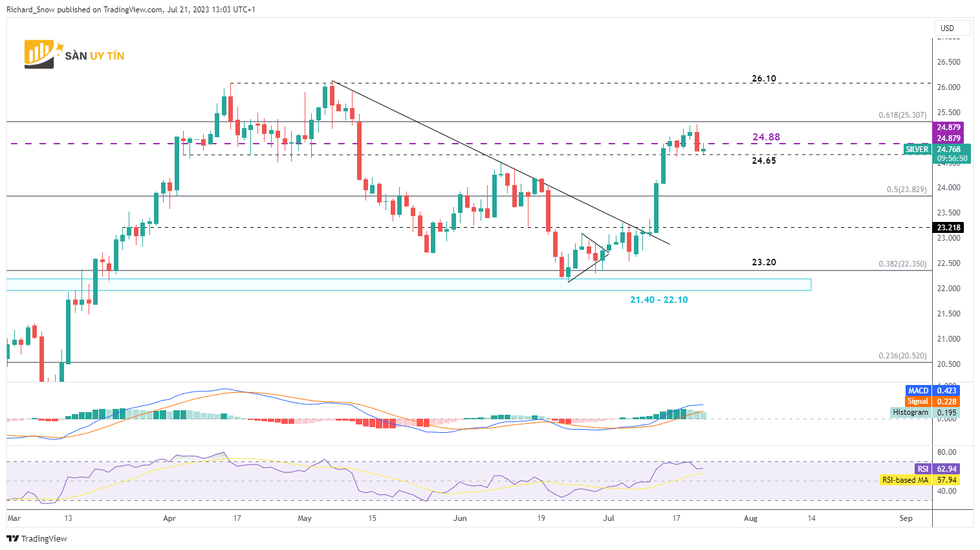980x550 pixels.
Task: Click the 25.500 price axis label
Action: click(948, 113)
